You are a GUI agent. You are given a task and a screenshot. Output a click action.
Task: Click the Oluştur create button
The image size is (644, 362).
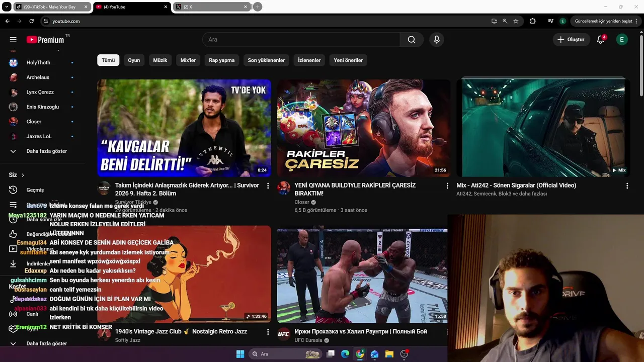point(572,40)
